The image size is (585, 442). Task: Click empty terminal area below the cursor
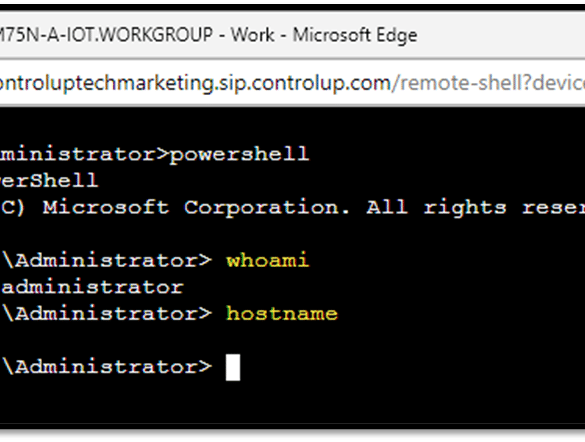point(292,405)
